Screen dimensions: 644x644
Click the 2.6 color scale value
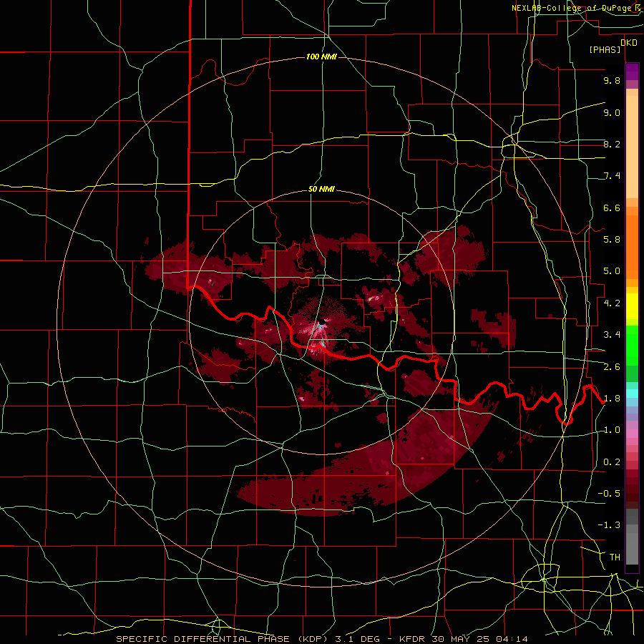[x=612, y=367]
